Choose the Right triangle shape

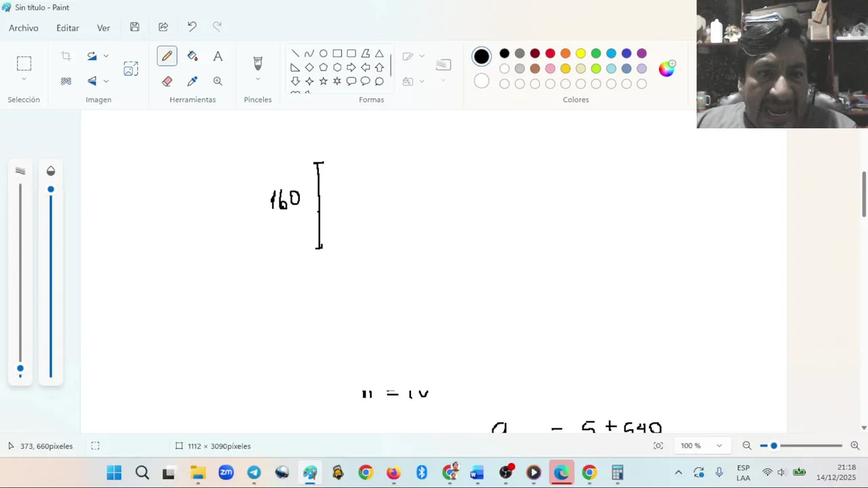(x=295, y=67)
